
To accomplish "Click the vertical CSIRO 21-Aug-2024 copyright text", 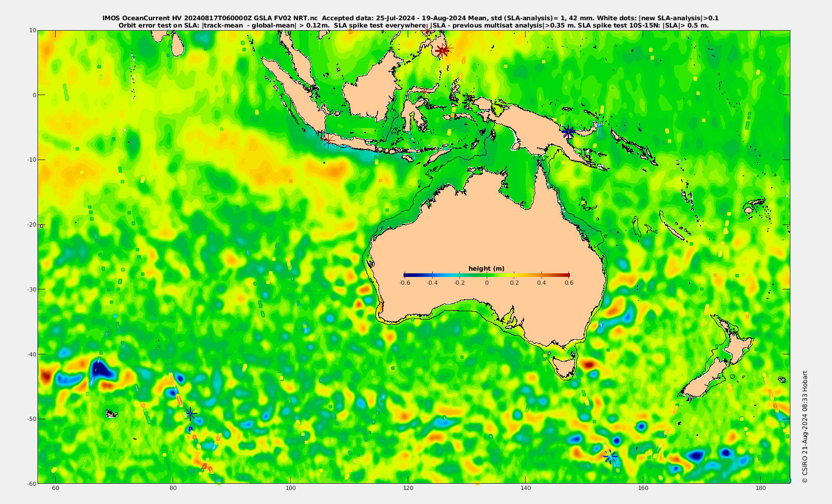I will pyautogui.click(x=805, y=427).
